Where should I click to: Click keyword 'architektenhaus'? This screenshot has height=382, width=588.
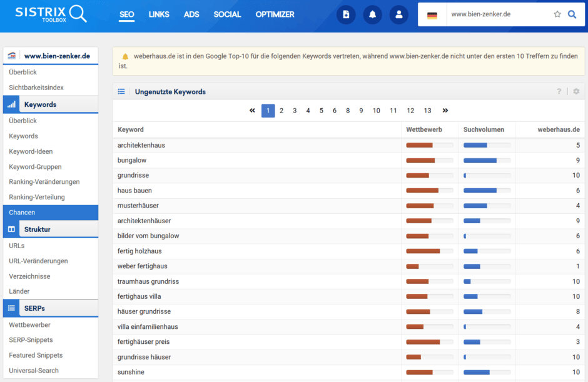coord(141,146)
